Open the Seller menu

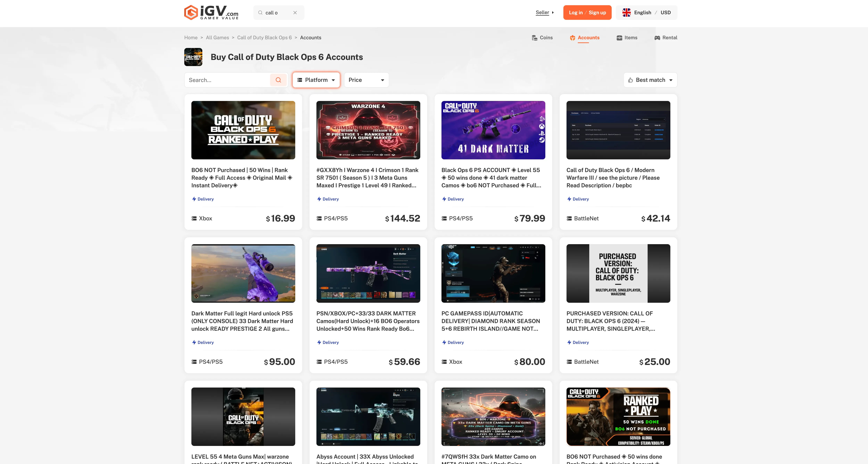coord(542,13)
